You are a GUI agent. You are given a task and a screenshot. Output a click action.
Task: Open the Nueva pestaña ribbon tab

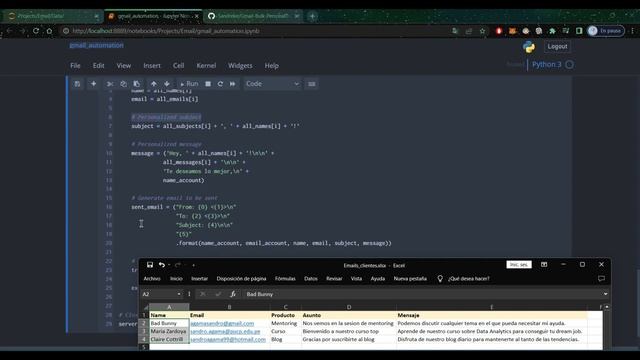tap(410, 278)
